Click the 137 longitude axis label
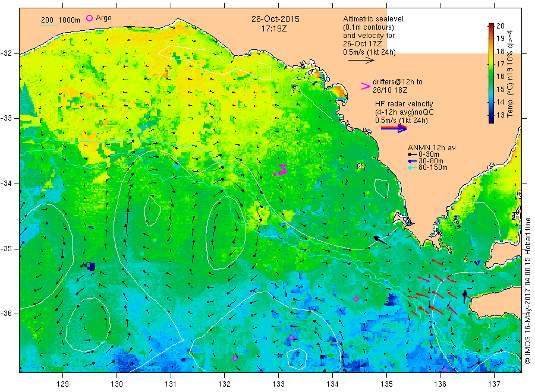This screenshot has width=535, height=392. (494, 384)
